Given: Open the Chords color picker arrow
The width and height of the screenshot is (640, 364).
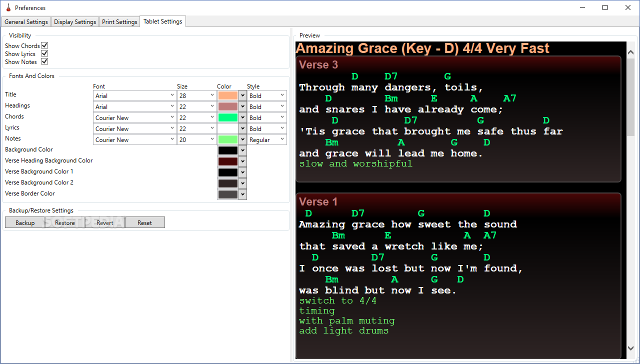Looking at the screenshot, I should point(243,117).
